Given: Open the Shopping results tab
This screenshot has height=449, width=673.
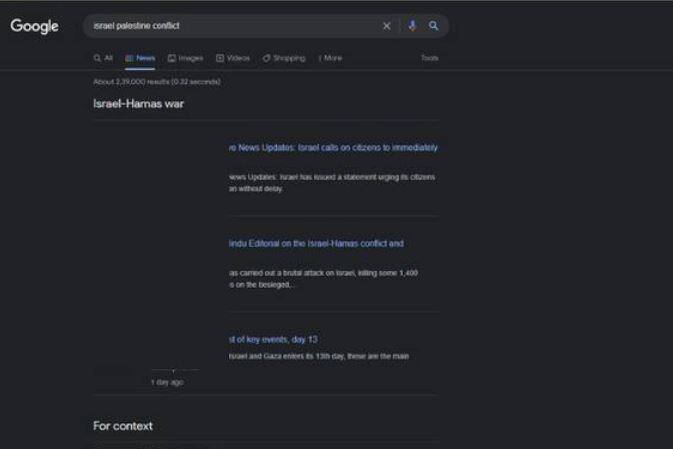Looking at the screenshot, I should click(x=284, y=58).
